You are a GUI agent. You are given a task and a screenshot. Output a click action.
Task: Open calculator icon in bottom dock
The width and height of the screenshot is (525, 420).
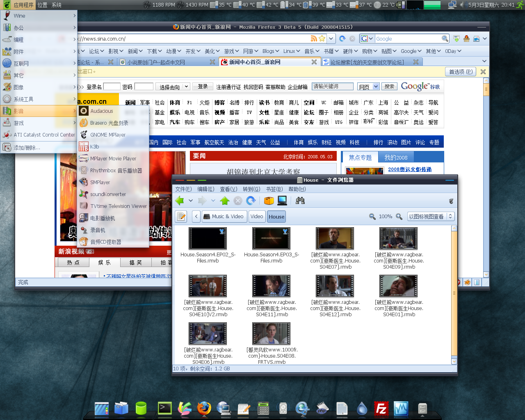(263, 409)
